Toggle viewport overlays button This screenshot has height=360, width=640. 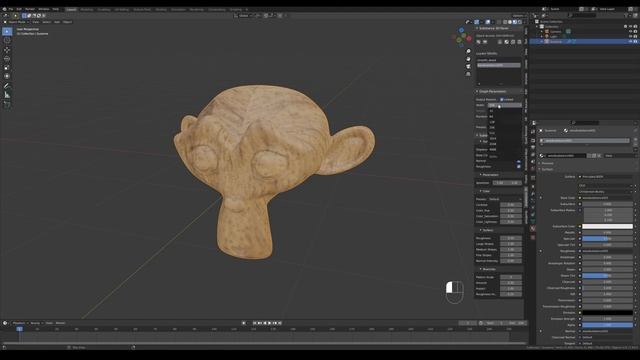[488, 22]
